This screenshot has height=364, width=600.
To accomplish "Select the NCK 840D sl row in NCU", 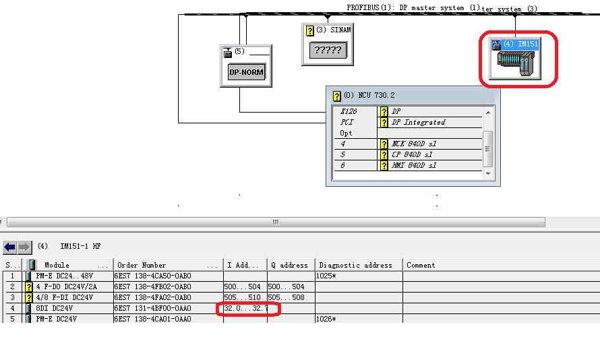I will (408, 144).
